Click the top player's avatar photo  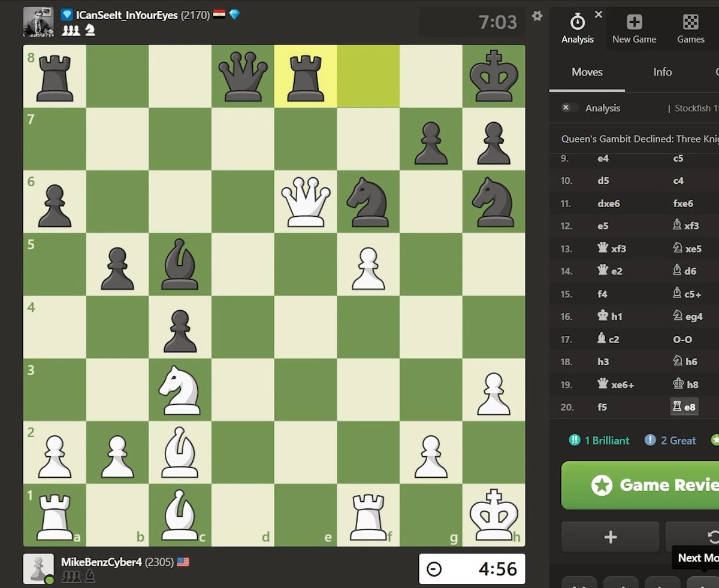pos(38,22)
